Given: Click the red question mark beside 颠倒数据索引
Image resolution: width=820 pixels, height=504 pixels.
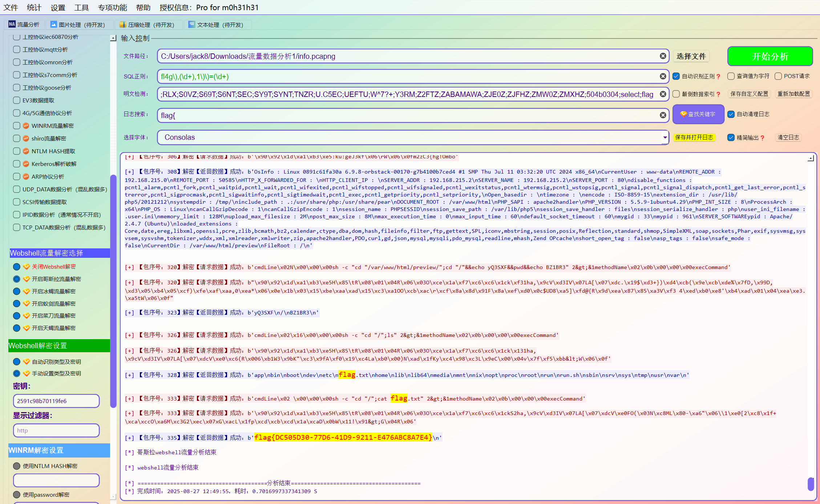Looking at the screenshot, I should pos(718,94).
